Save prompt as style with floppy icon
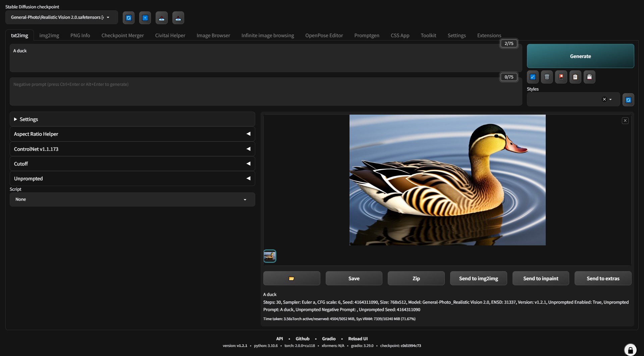This screenshot has height=356, width=644. (x=589, y=77)
